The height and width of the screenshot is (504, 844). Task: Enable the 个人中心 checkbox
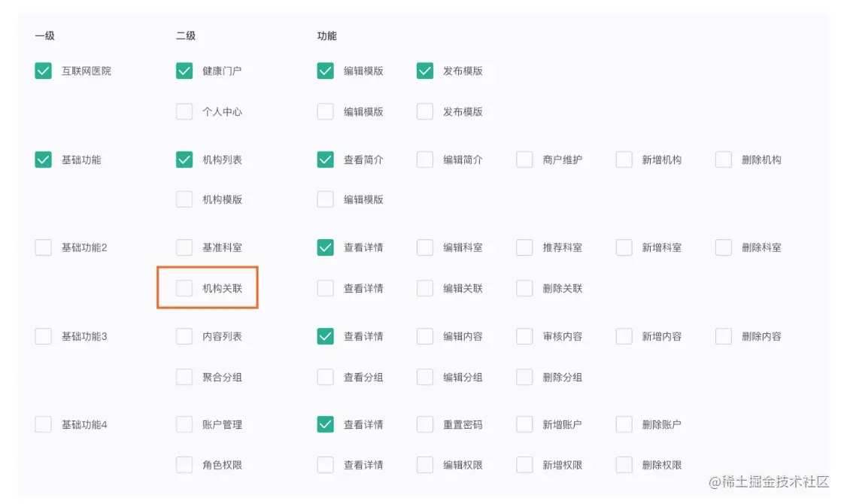pos(184,111)
